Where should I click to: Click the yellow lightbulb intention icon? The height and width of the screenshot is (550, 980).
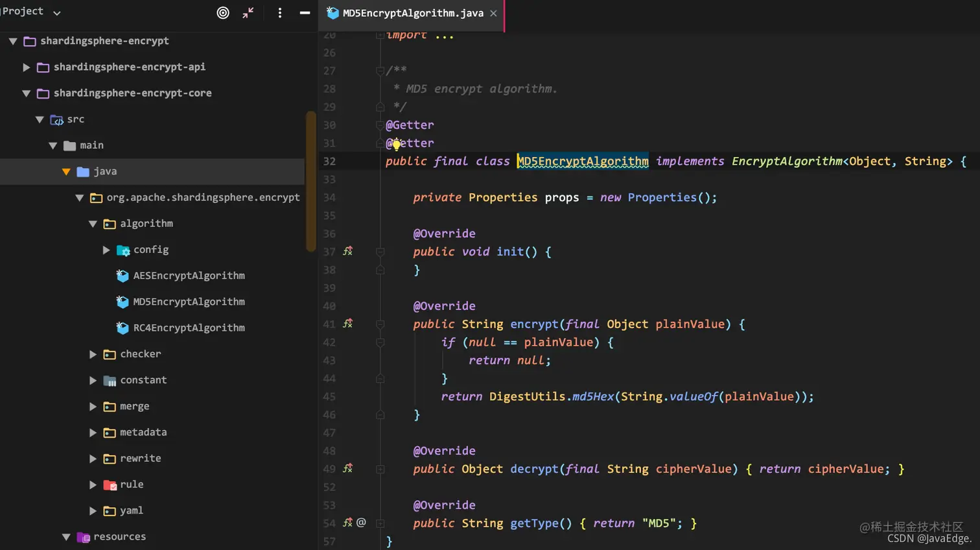coord(396,145)
